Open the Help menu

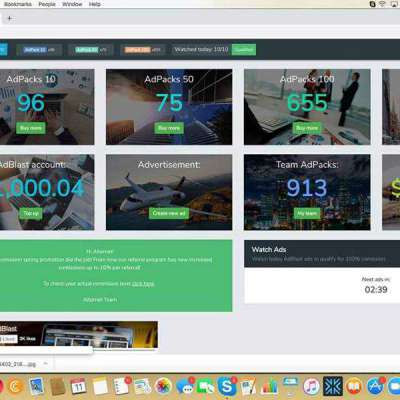[x=95, y=4]
